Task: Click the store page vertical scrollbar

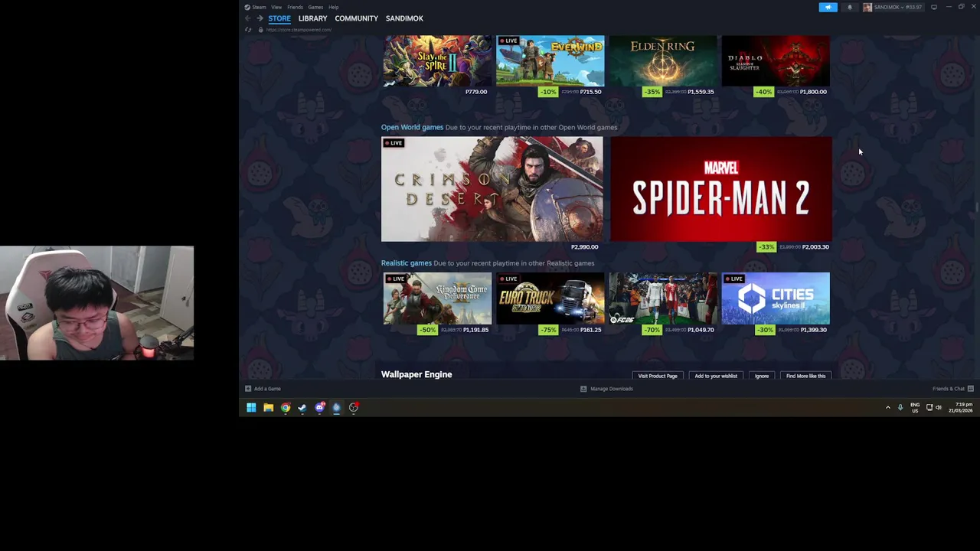Action: click(x=976, y=208)
